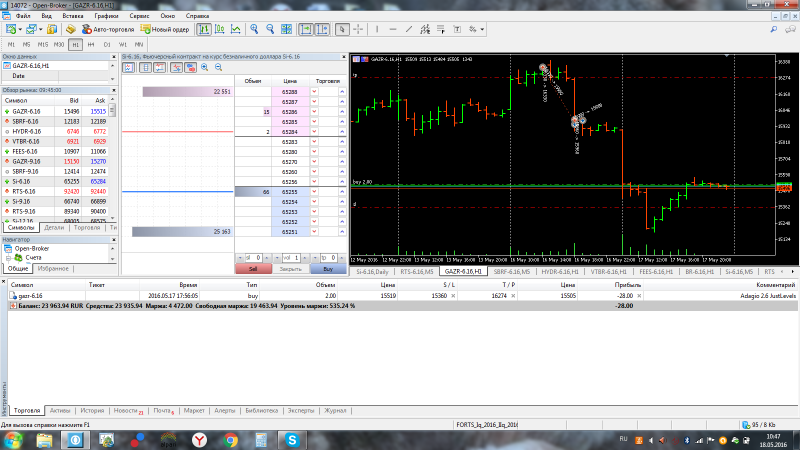This screenshot has width=800, height=450.
Task: Toggle chart auto-scroll icon
Action: (x=306, y=30)
